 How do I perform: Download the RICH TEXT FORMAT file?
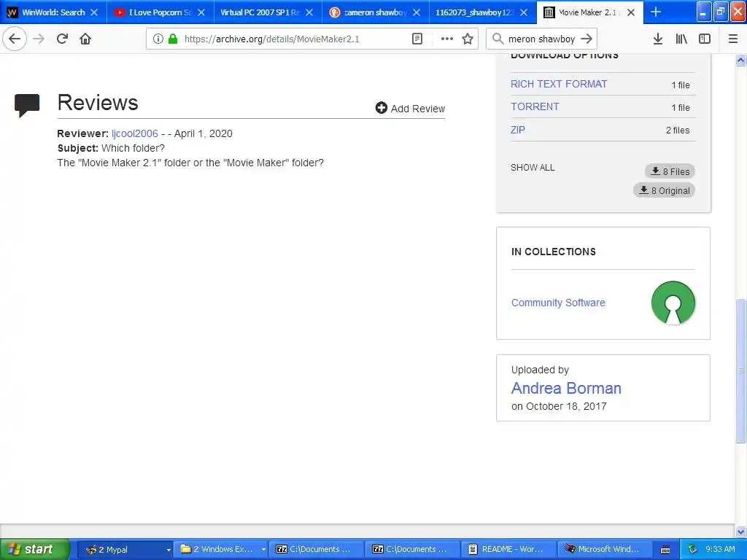pyautogui.click(x=559, y=85)
